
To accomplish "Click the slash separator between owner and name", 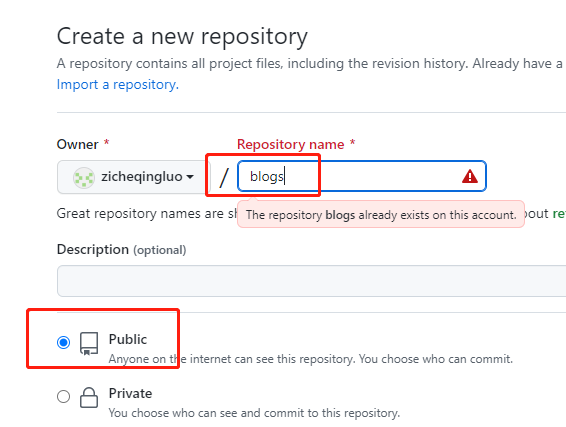I will click(224, 177).
